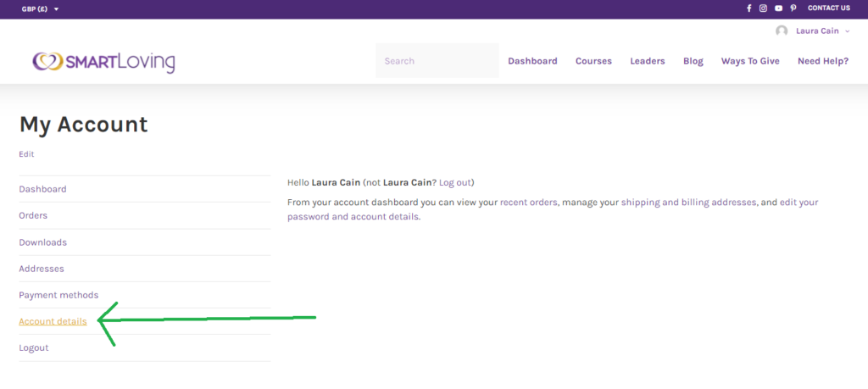This screenshot has height=389, width=868.
Task: Open the Facebook social icon
Action: coord(748,8)
